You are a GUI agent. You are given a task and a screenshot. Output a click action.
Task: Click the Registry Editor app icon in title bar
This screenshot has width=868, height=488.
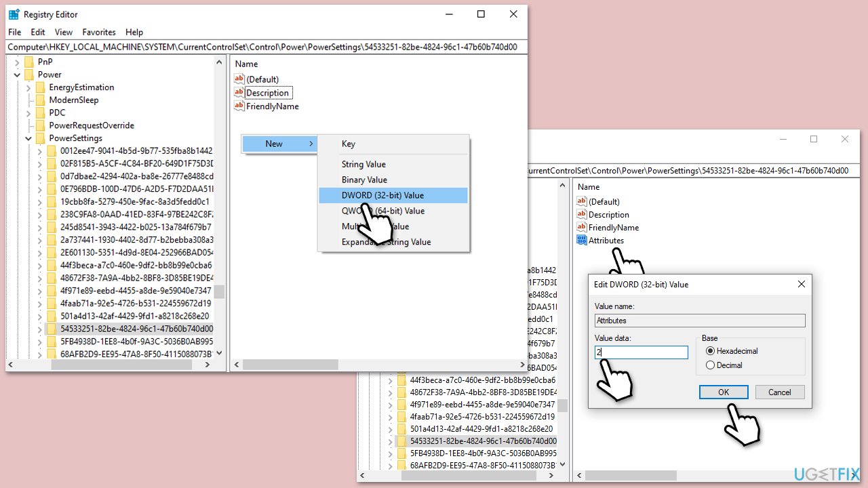pos(14,14)
